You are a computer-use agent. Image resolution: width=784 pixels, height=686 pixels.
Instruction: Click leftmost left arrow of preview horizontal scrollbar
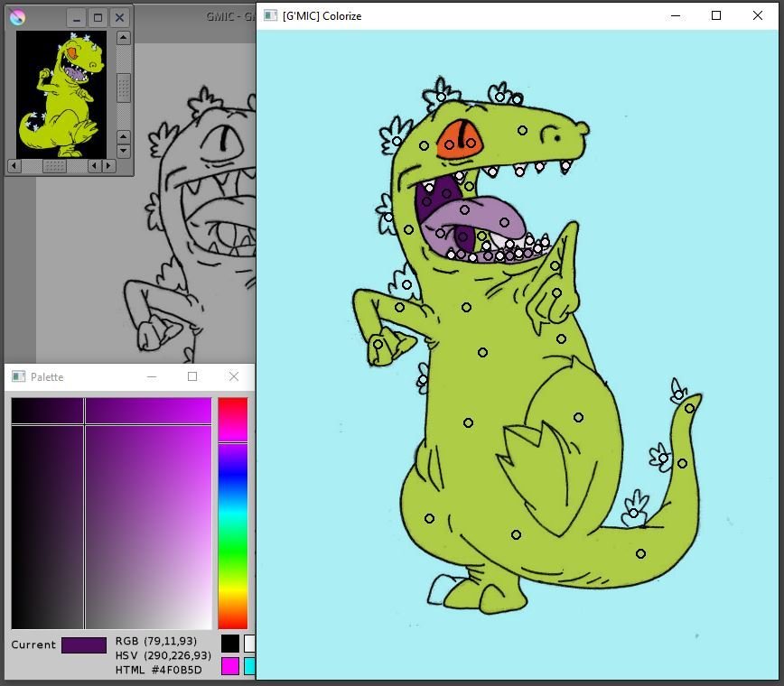[x=14, y=165]
